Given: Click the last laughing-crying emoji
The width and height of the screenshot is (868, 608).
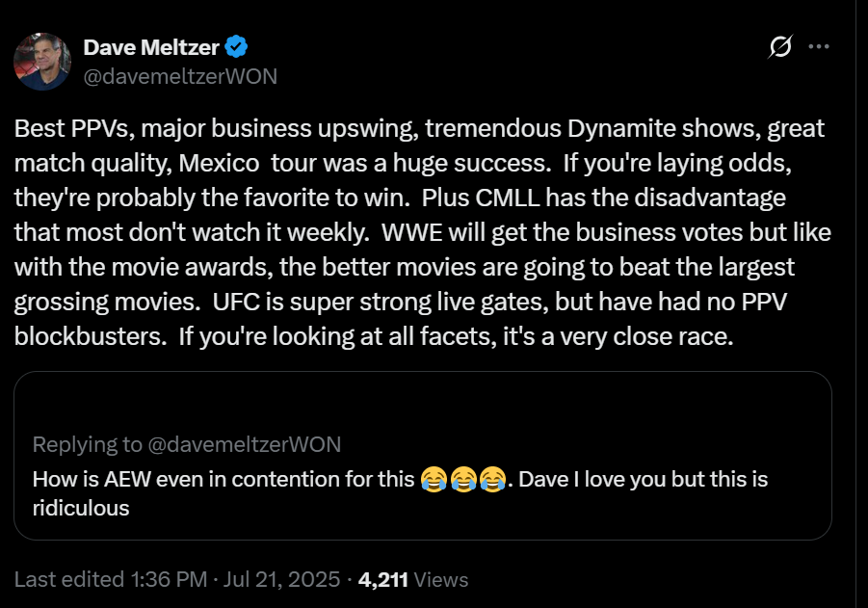Looking at the screenshot, I should click(x=492, y=479).
